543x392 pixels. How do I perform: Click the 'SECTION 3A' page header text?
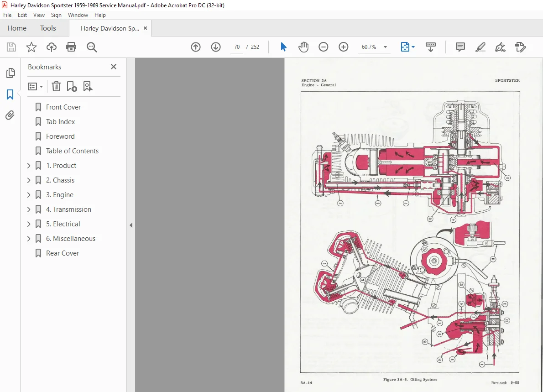pyautogui.click(x=314, y=80)
